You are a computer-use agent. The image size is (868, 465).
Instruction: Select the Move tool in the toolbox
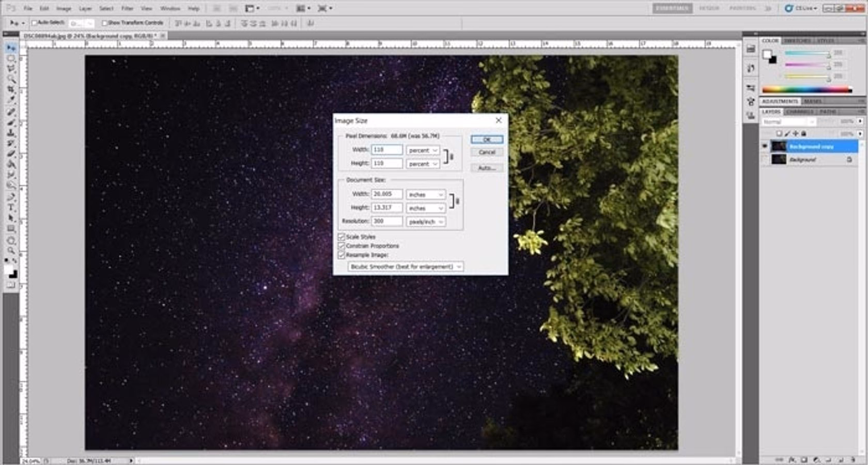(11, 48)
